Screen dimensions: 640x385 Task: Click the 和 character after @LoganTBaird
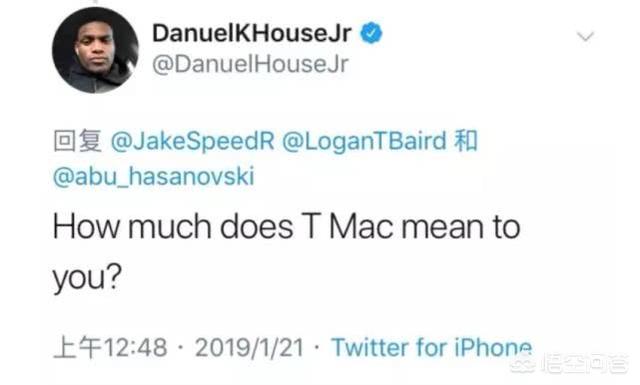(466, 141)
